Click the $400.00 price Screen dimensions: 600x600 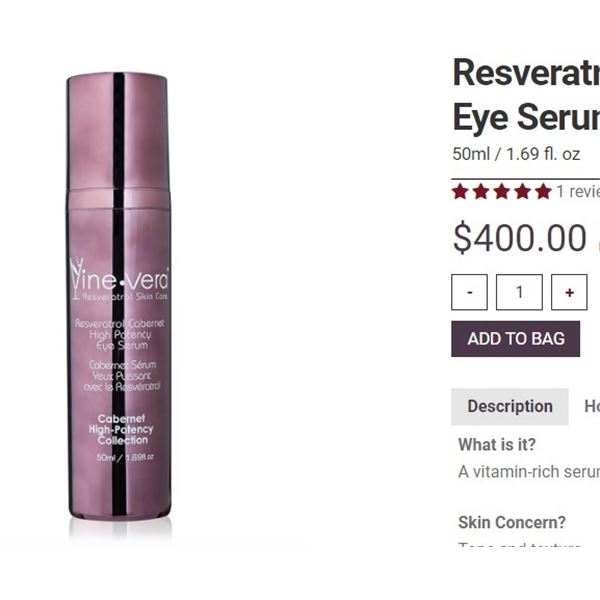[520, 238]
